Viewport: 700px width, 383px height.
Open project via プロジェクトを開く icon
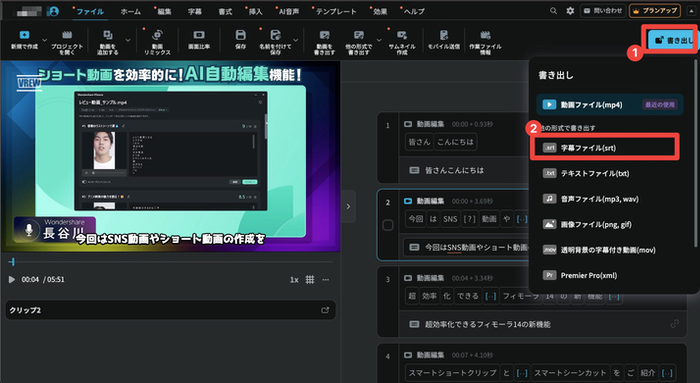click(67, 35)
